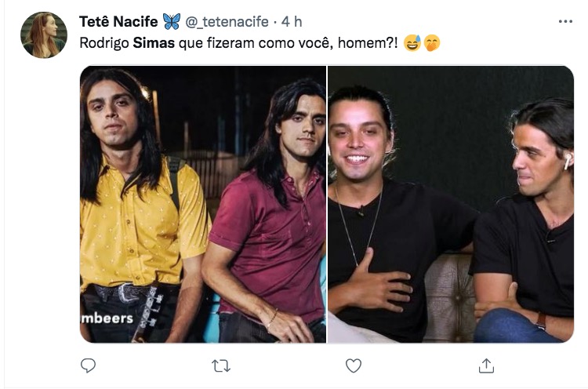Click the blue butterfly emoji beside the name
Image resolution: width=588 pixels, height=389 pixels.
tap(172, 21)
